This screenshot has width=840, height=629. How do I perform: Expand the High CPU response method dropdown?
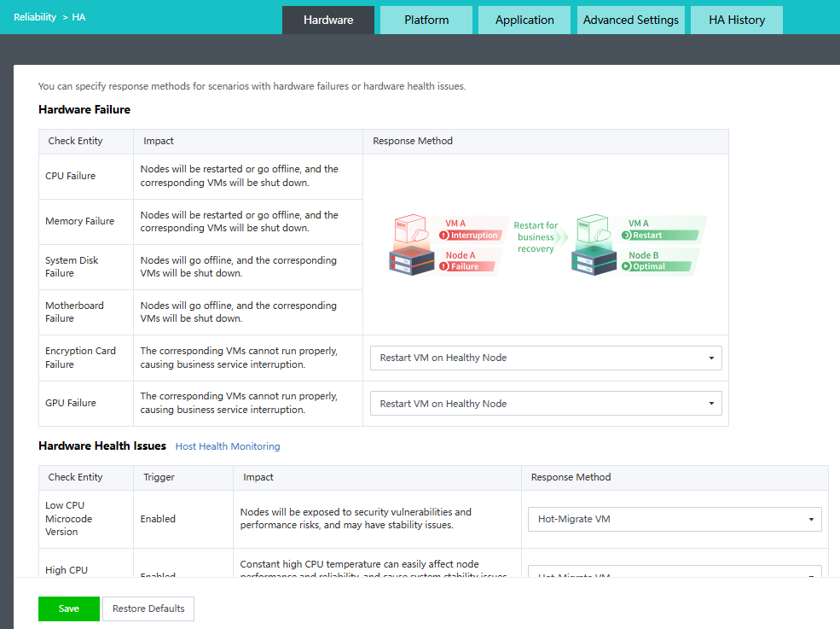click(x=675, y=573)
